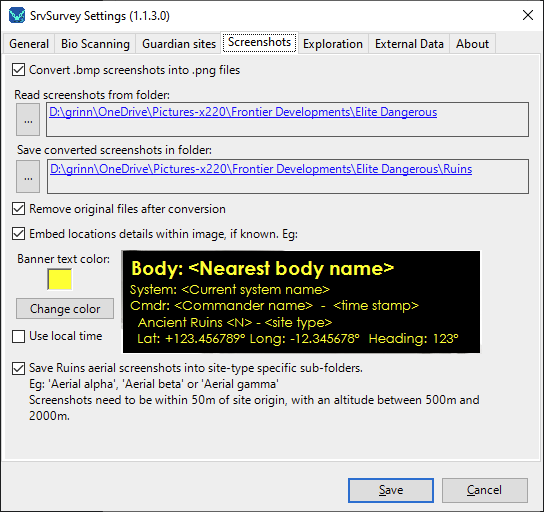The width and height of the screenshot is (544, 512).
Task: Toggle Save Ruins aerial screenshots into sub-folders
Action: pos(18,368)
